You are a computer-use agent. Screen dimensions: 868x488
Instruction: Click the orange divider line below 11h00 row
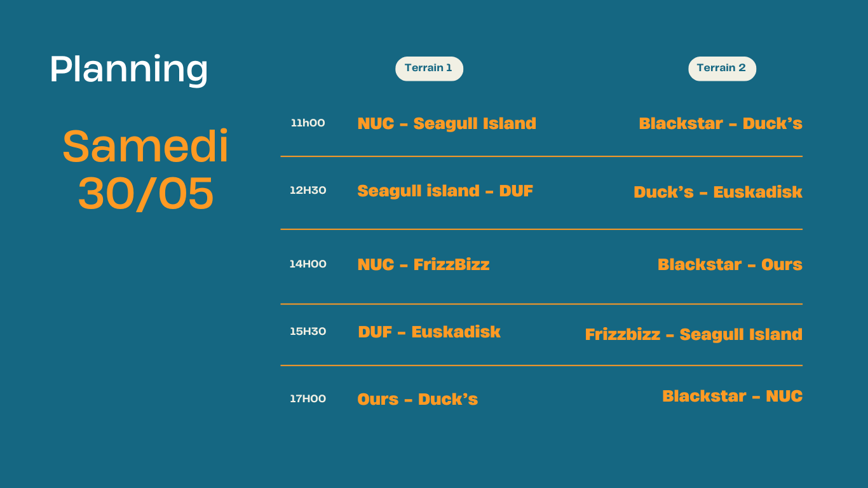tap(541, 156)
